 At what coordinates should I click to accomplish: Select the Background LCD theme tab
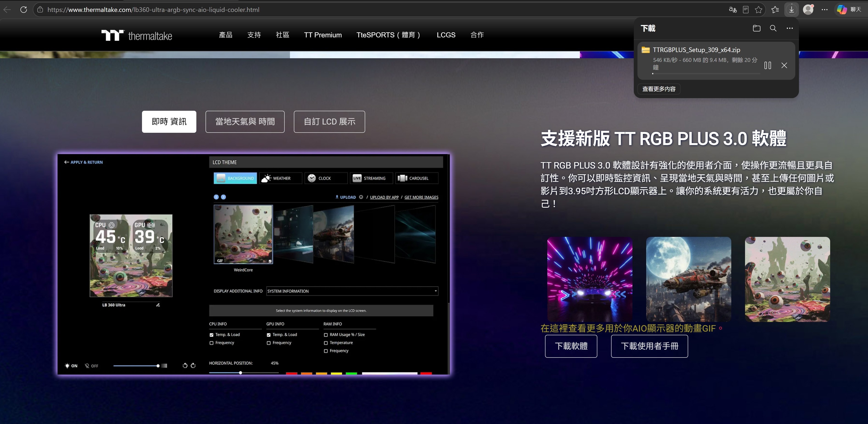[x=235, y=178]
